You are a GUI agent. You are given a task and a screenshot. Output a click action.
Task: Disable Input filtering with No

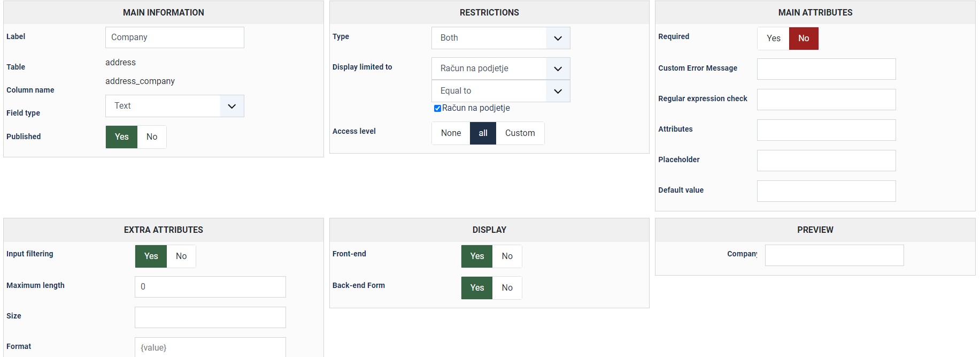tap(181, 256)
